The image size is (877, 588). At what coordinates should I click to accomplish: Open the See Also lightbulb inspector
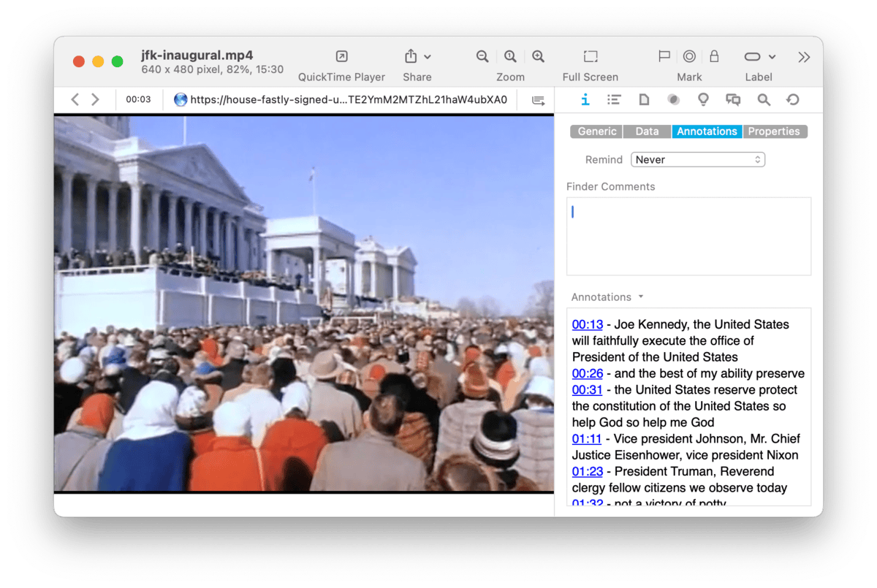point(703,100)
